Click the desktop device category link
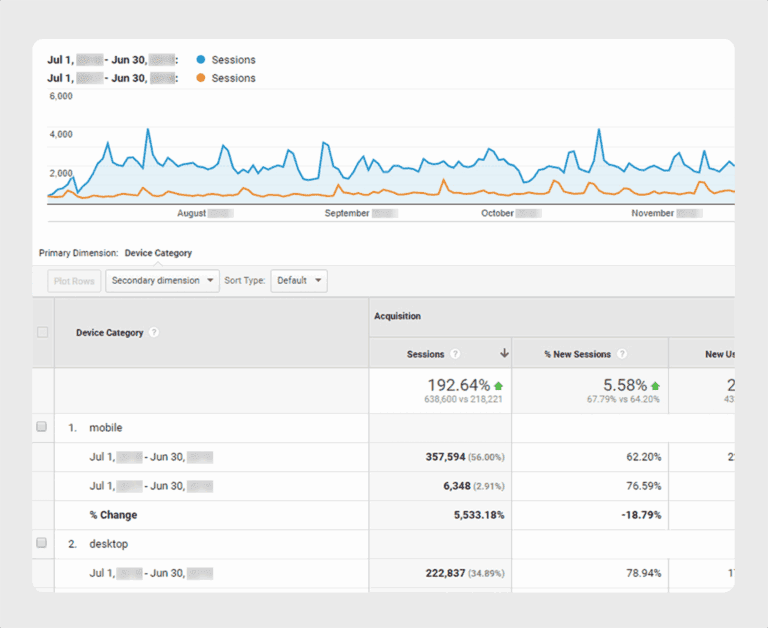Viewport: 768px width, 628px height. [x=108, y=544]
